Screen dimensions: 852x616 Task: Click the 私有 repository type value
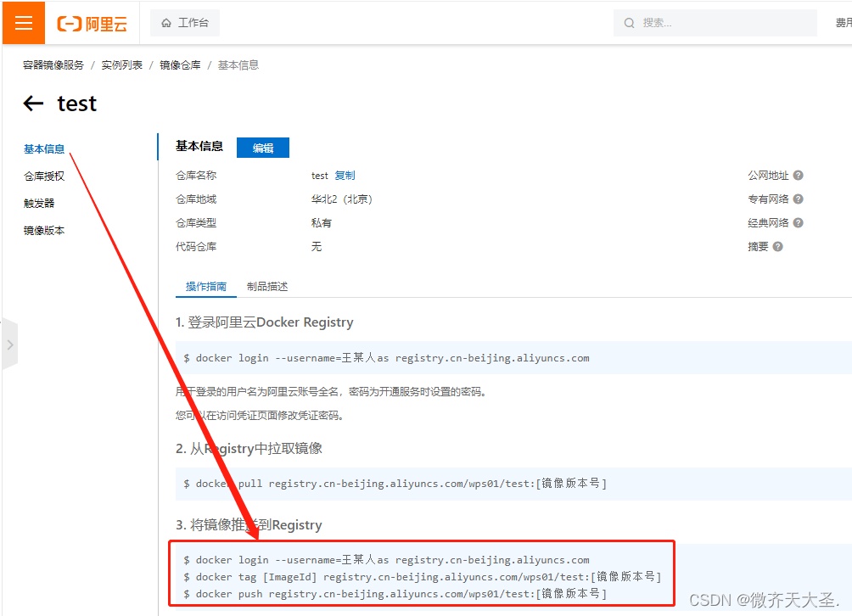321,222
